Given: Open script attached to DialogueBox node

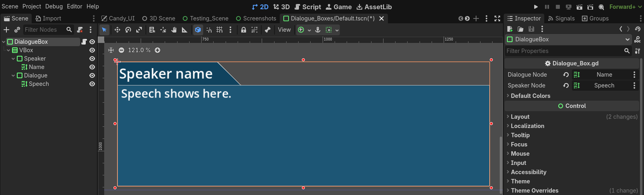Looking at the screenshot, I should tap(84, 42).
